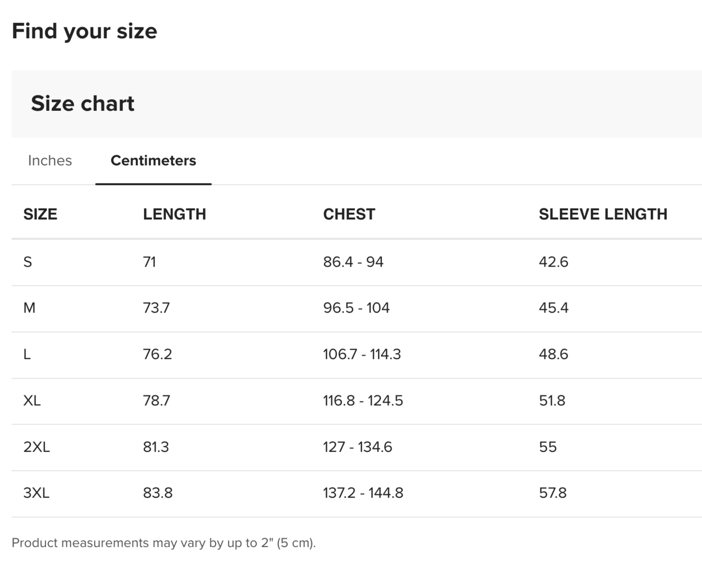Click sleeve length value 48.6

tap(553, 354)
